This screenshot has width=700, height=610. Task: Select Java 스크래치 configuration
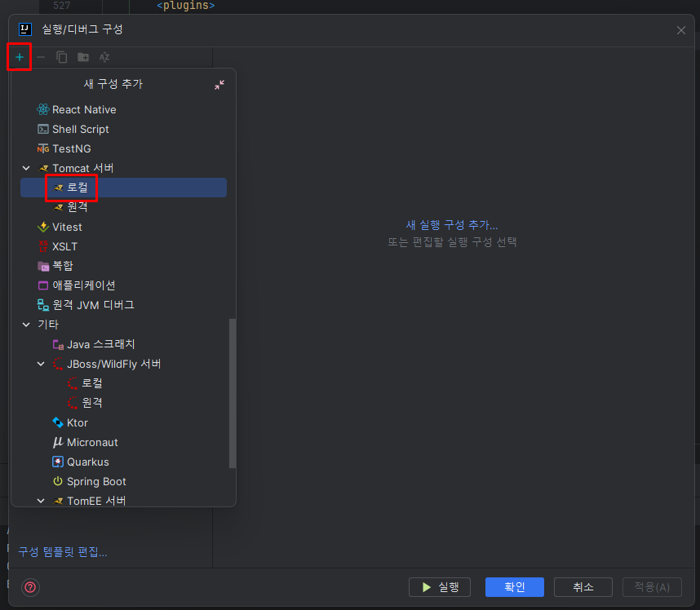[x=100, y=344]
